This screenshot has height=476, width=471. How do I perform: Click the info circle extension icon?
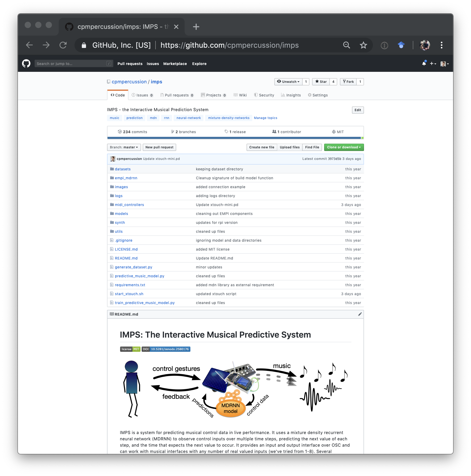pos(384,45)
